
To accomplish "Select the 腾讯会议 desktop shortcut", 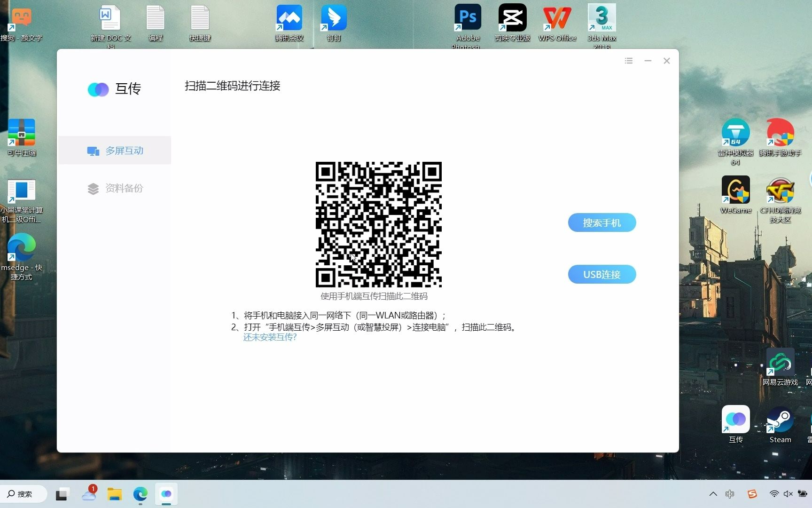I will coord(289,24).
